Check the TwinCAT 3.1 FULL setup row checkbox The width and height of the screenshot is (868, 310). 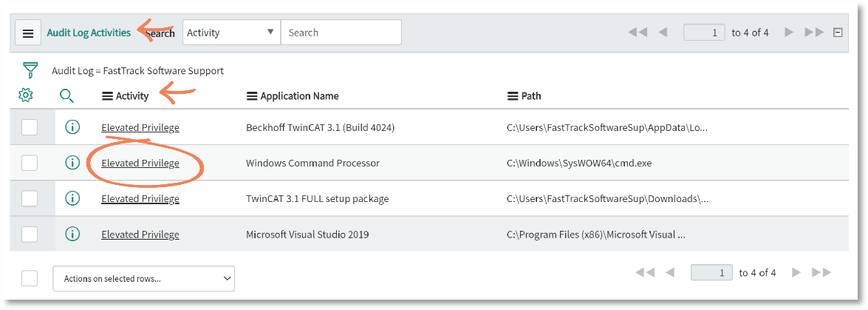point(30,198)
